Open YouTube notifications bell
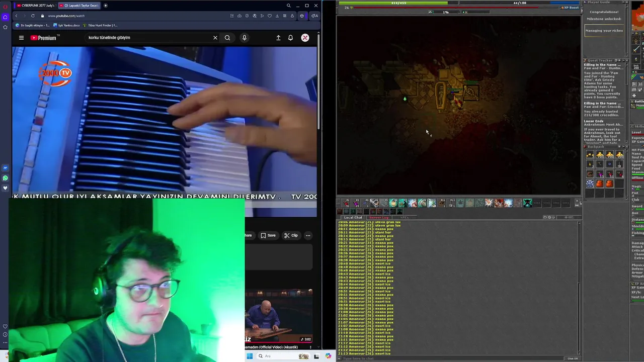Image resolution: width=644 pixels, height=362 pixels. pos(290,38)
